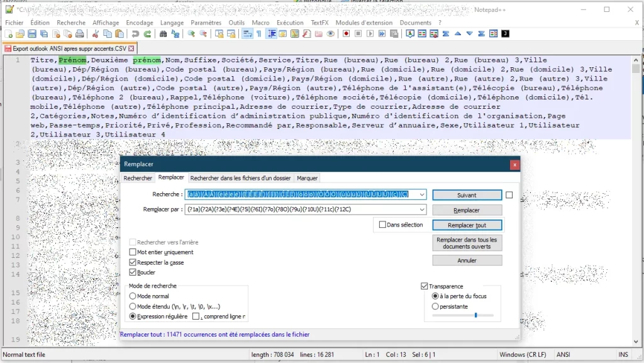The height and width of the screenshot is (363, 644).
Task: Click the Print toolbar icon
Action: 80,34
